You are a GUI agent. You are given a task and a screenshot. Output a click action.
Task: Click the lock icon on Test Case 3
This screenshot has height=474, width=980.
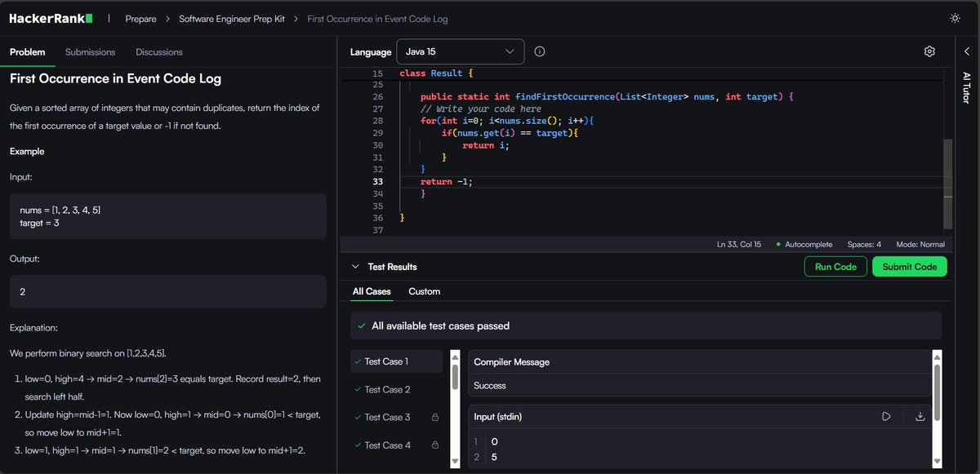pos(434,417)
